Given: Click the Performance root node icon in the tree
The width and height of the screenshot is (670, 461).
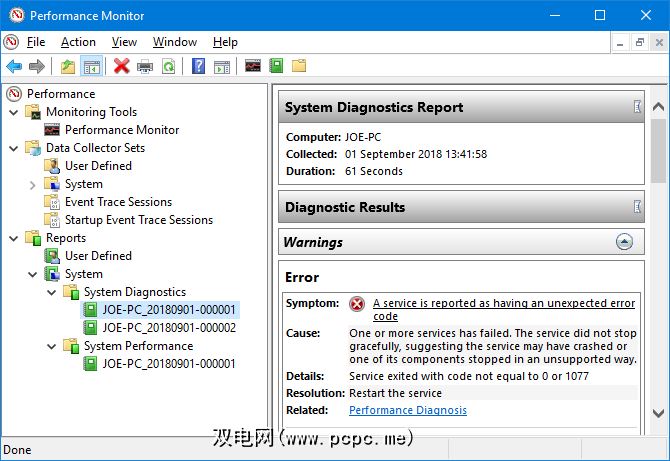Looking at the screenshot, I should coord(14,94).
